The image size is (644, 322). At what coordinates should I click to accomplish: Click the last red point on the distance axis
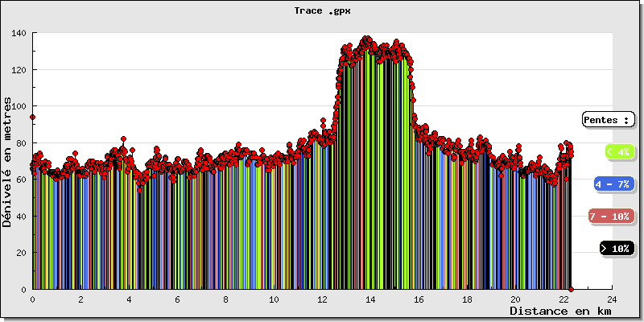[x=571, y=289]
